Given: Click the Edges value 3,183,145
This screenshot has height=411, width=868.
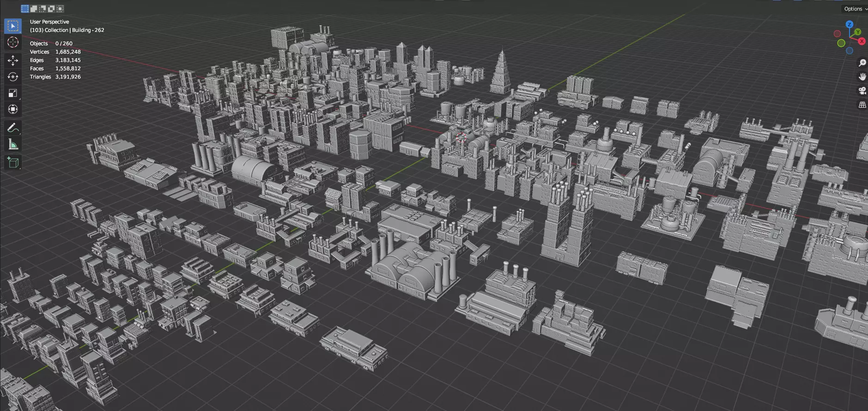Looking at the screenshot, I should pyautogui.click(x=68, y=60).
